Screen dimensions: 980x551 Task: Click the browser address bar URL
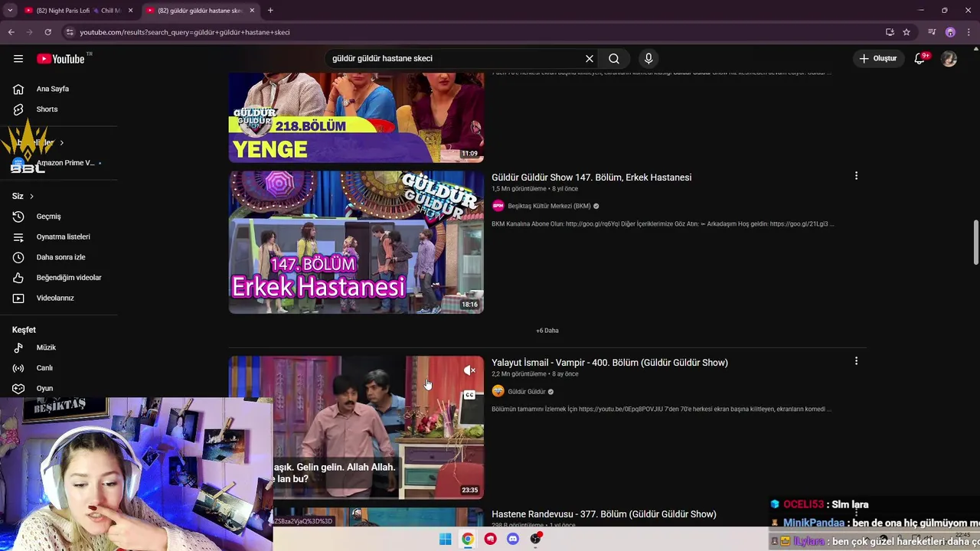click(x=185, y=32)
